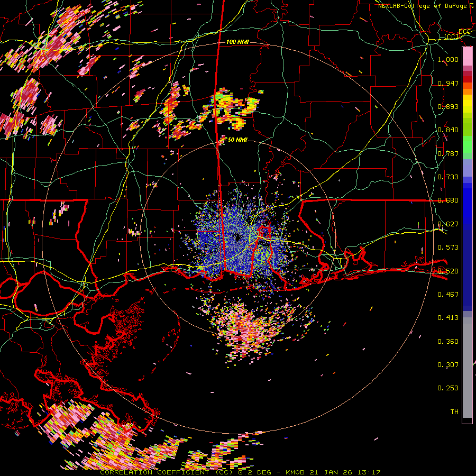Click the 50 NMI range ring label
This screenshot has width=476, height=476.
point(237,140)
